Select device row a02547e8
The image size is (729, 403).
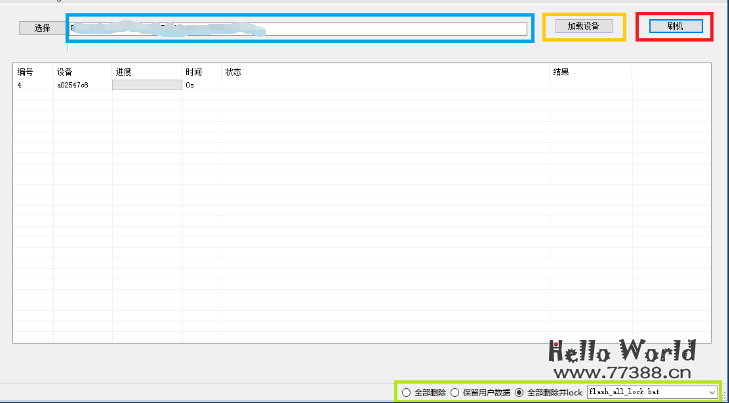click(x=72, y=86)
